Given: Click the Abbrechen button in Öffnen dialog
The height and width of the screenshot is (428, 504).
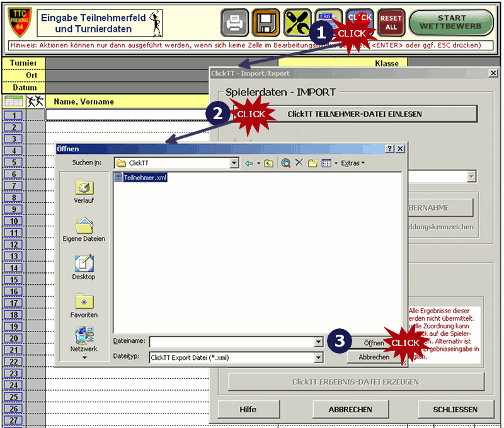Looking at the screenshot, I should point(374,357).
